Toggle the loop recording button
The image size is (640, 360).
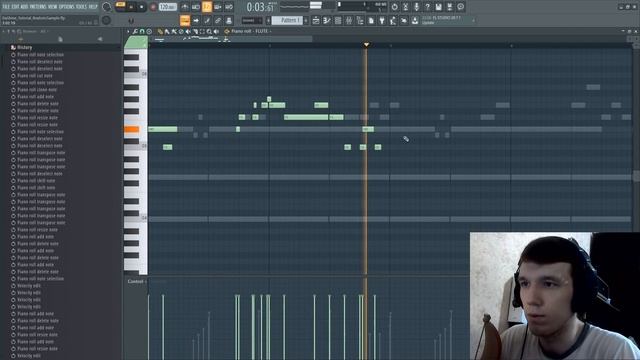coord(229,7)
